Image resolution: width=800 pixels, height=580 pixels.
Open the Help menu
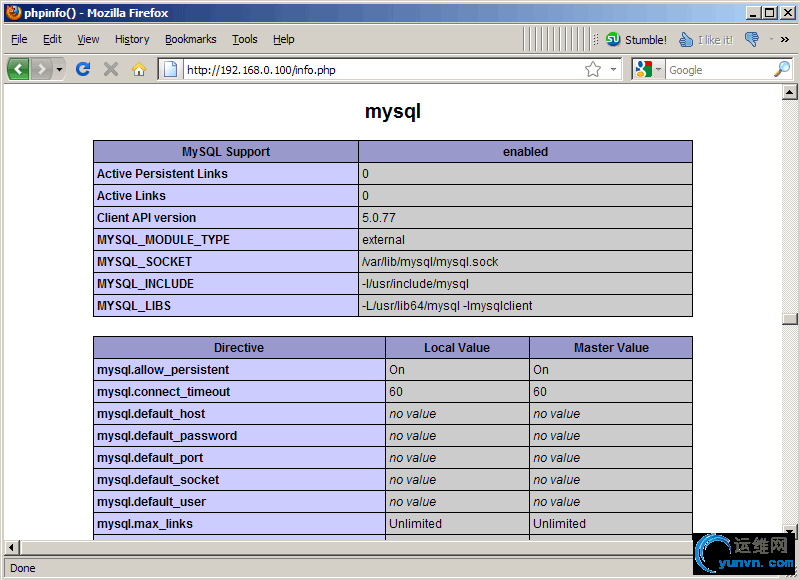[283, 39]
